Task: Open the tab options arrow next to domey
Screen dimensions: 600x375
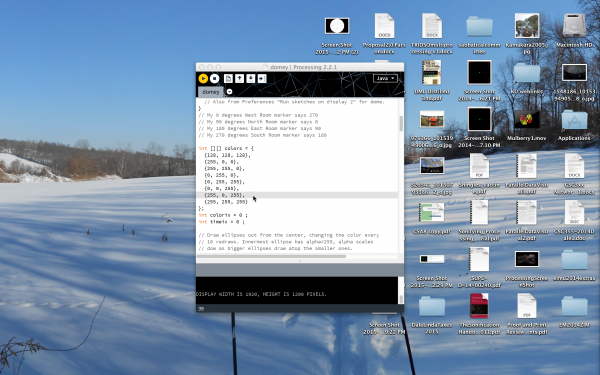Action: pos(229,92)
